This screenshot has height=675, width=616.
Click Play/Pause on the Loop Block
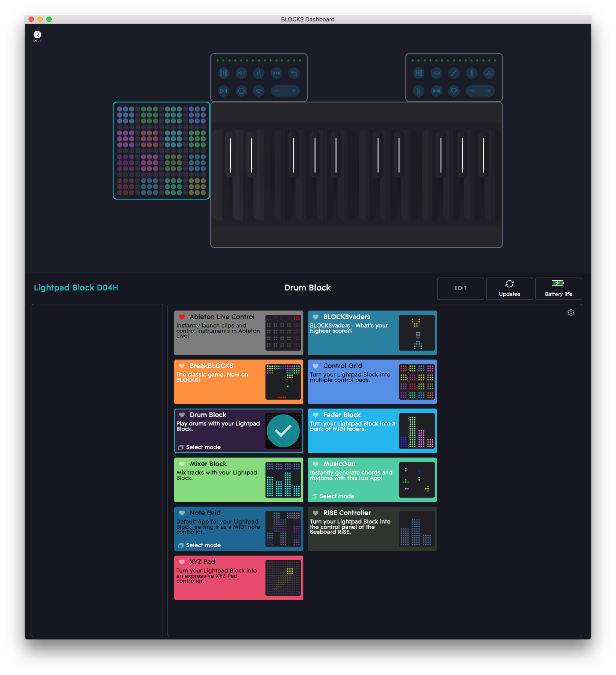click(224, 91)
